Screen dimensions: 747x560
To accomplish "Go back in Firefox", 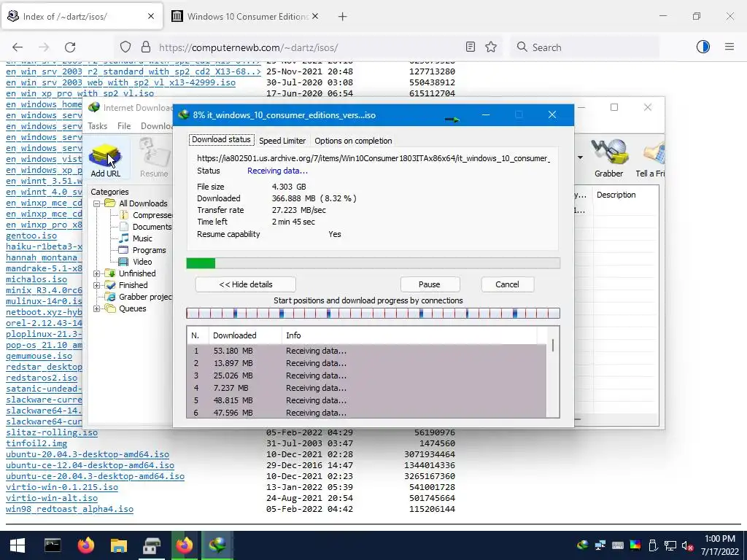I will pos(18,47).
